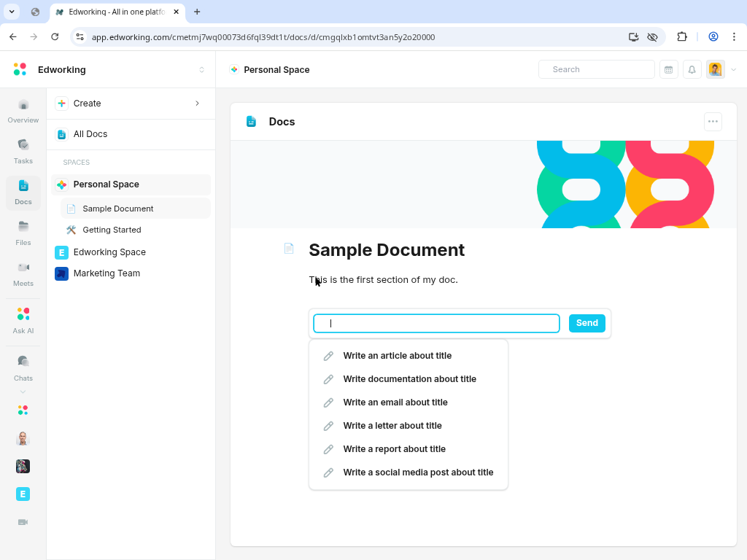Open Meets from the sidebar
The image size is (747, 560).
pos(23,273)
